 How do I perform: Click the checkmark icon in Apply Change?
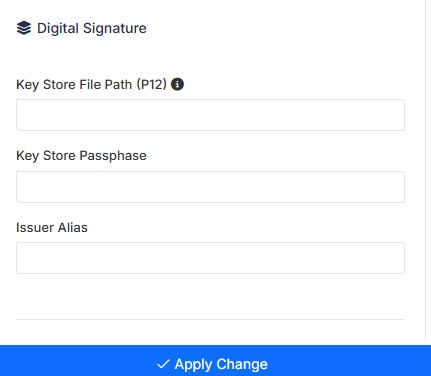(163, 364)
